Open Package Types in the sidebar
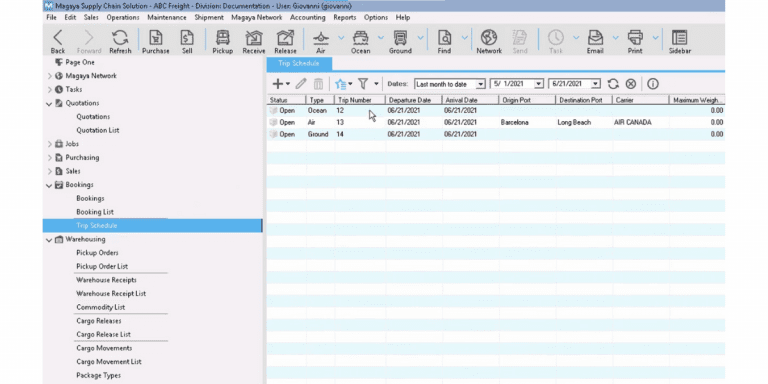Screen dimensions: 768x384 pos(98,375)
